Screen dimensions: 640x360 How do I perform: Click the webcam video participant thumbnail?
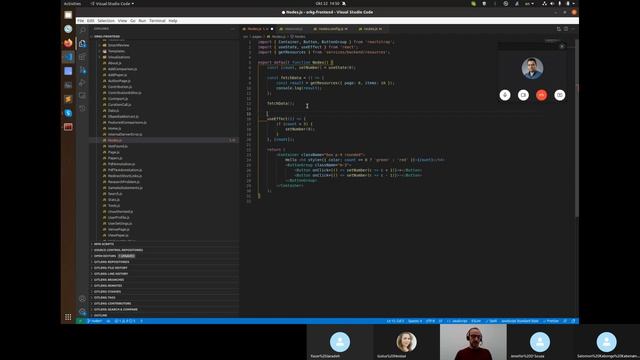tap(473, 342)
